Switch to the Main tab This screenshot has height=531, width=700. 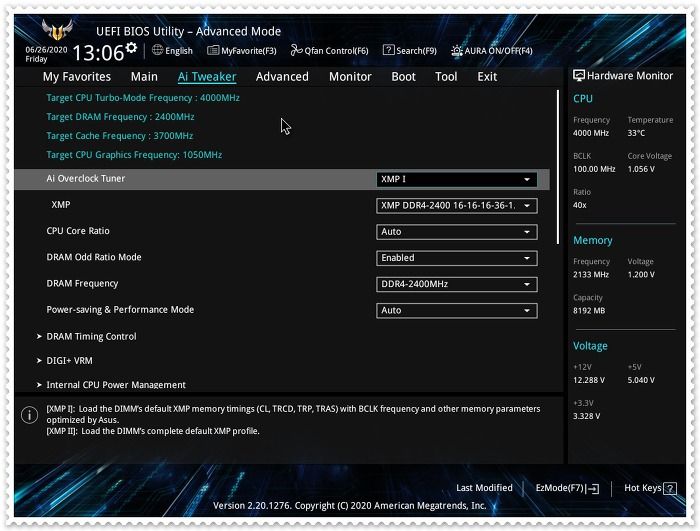144,77
